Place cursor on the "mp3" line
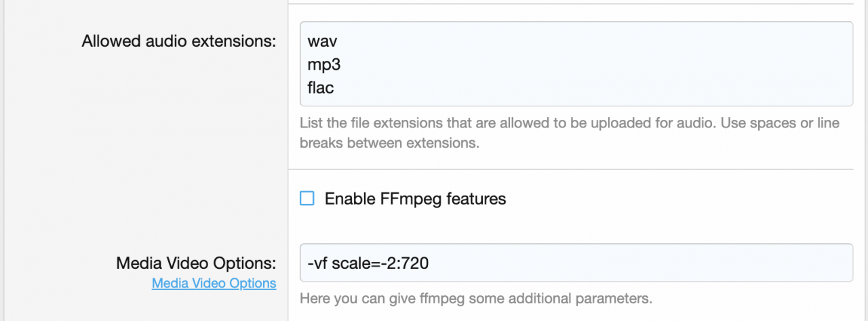 pyautogui.click(x=325, y=64)
